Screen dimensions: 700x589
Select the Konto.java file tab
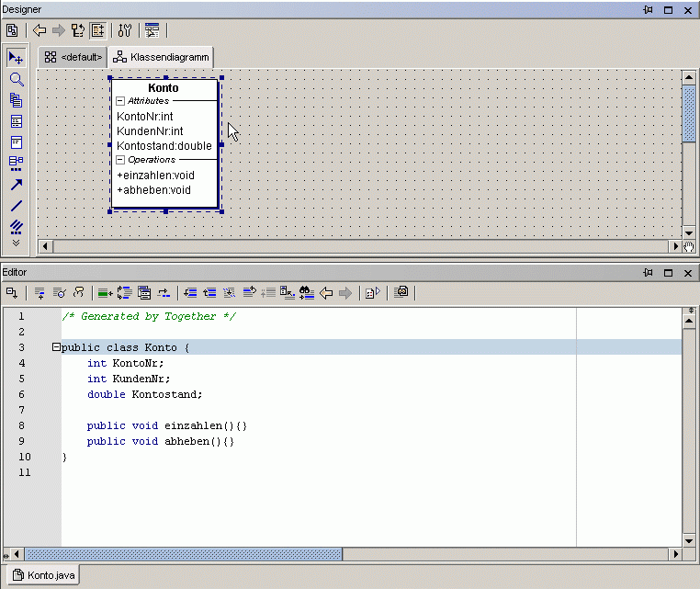click(x=44, y=576)
